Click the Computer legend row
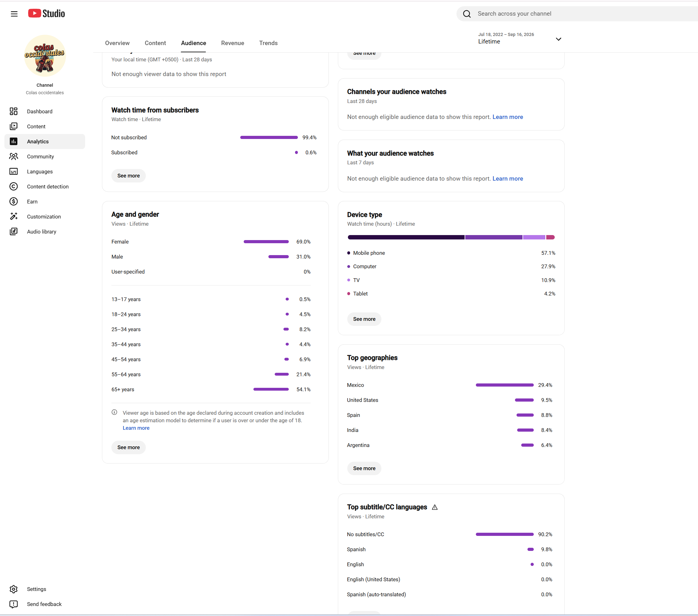 coord(451,266)
